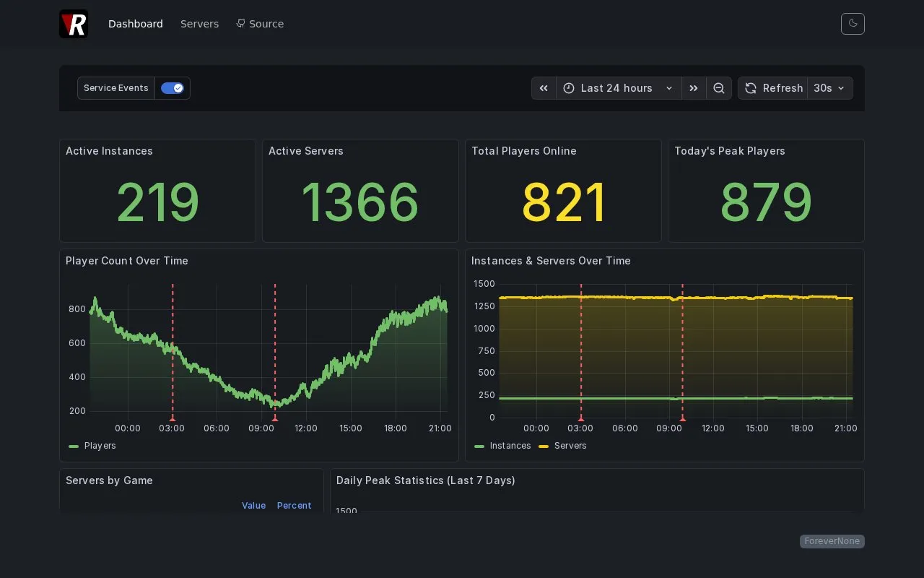This screenshot has height=578, width=924.
Task: Click the event marker before 10:00 in Instances & Servers chart
Action: click(682, 418)
